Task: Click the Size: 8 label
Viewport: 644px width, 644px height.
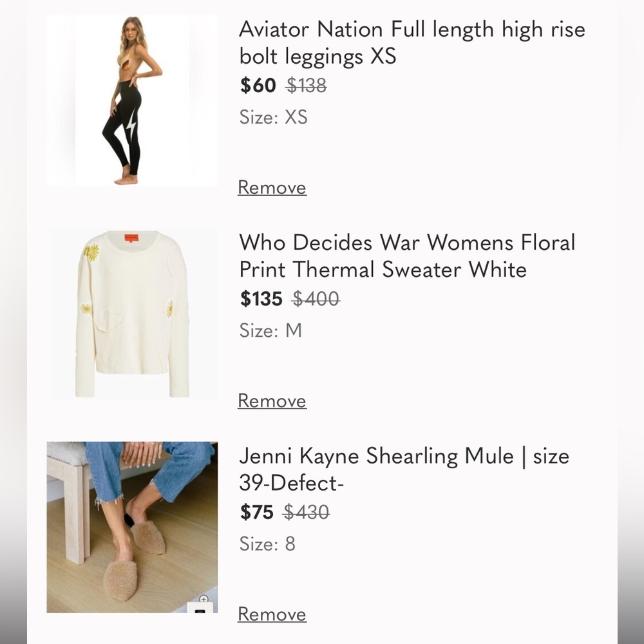Action: pos(267,544)
